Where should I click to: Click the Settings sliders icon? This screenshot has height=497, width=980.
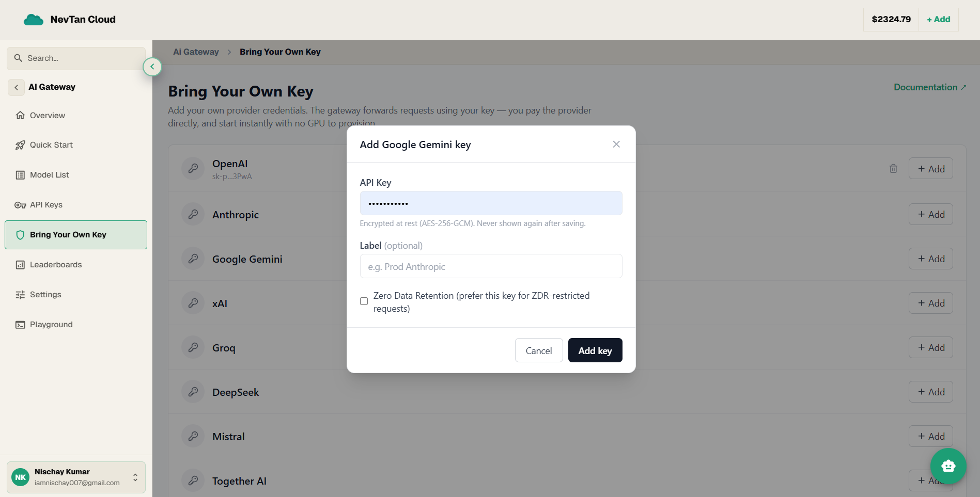[20, 295]
